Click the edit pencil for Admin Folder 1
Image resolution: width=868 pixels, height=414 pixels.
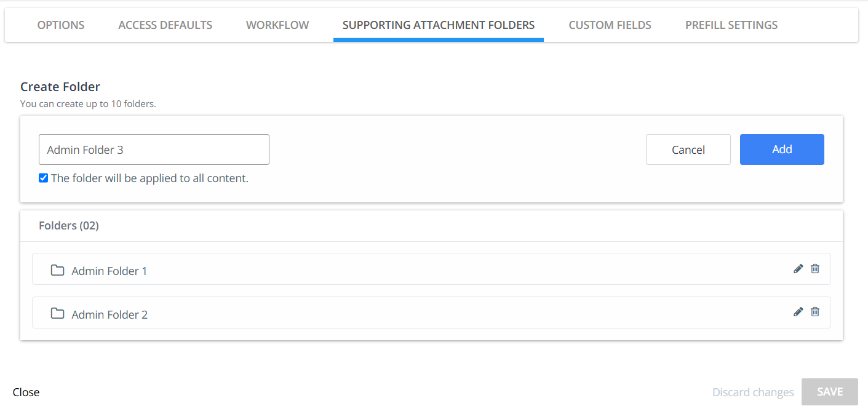(x=798, y=269)
